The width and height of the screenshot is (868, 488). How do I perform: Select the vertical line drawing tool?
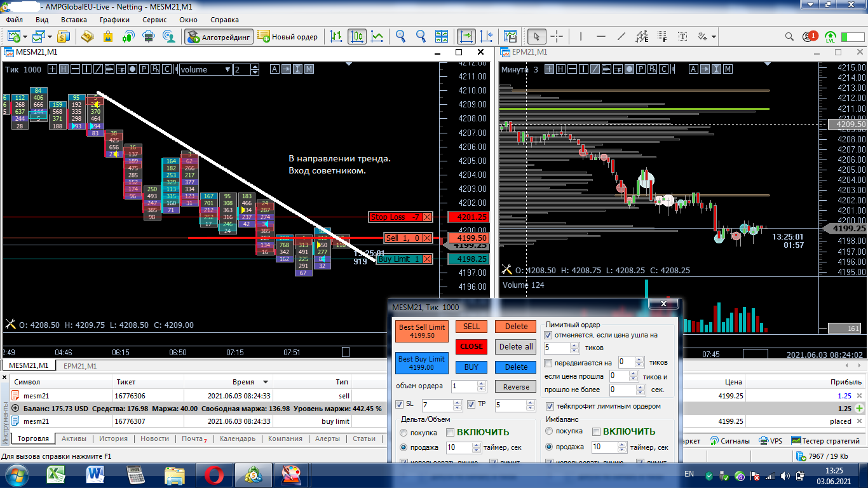tap(582, 37)
